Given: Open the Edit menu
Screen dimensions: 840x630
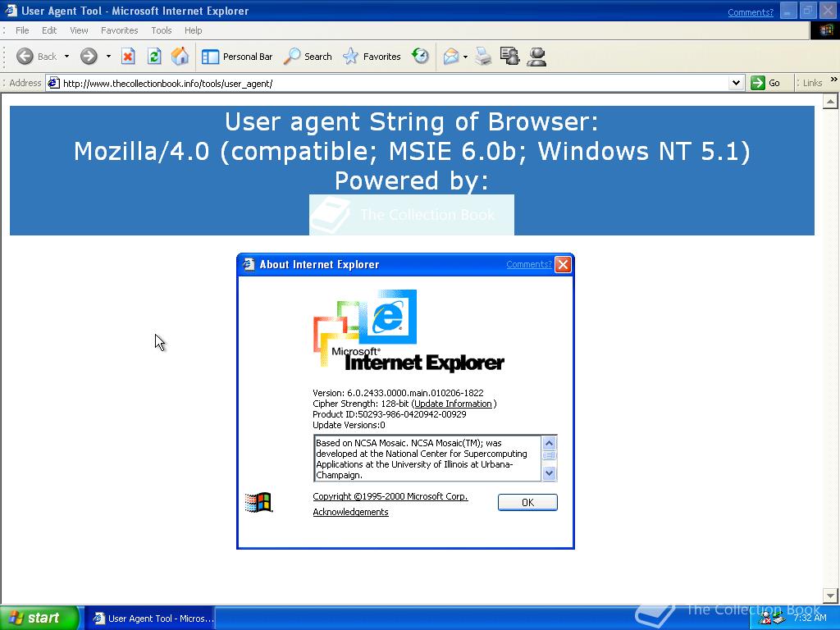Looking at the screenshot, I should 49,30.
